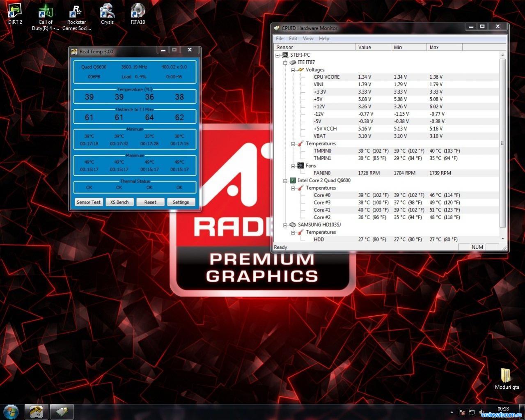Image resolution: width=525 pixels, height=420 pixels.
Task: Collapse Temperatures group under ITE IT87
Action: point(293,144)
